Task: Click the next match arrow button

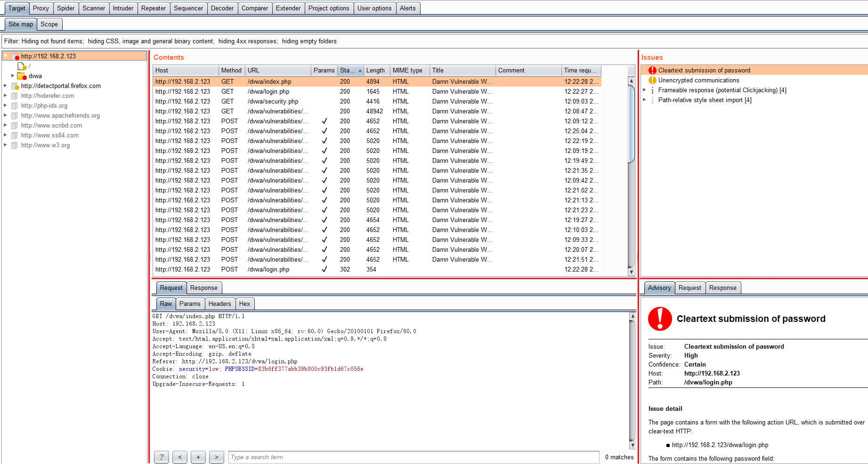Action: coord(216,457)
